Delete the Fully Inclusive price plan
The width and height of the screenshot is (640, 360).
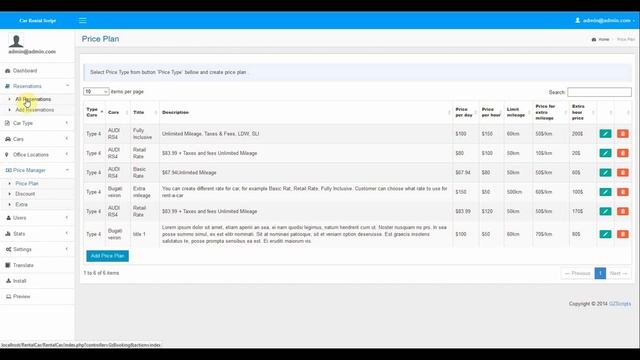[622, 133]
